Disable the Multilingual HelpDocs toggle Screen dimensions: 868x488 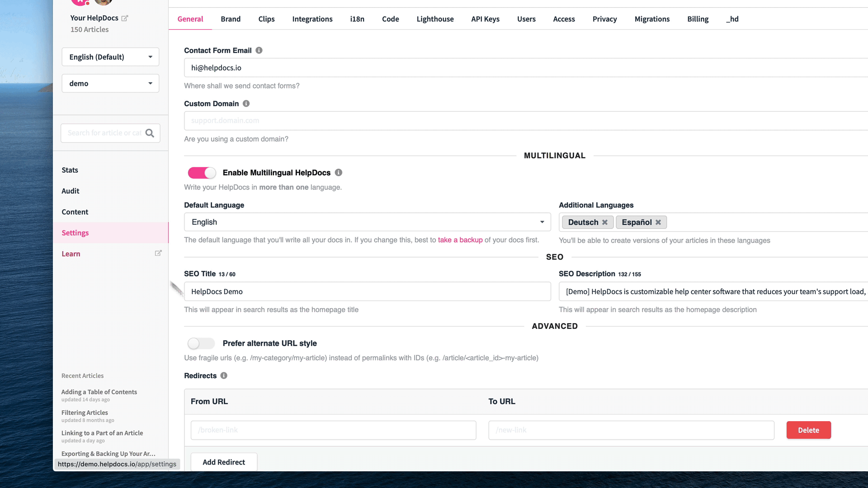[202, 173]
